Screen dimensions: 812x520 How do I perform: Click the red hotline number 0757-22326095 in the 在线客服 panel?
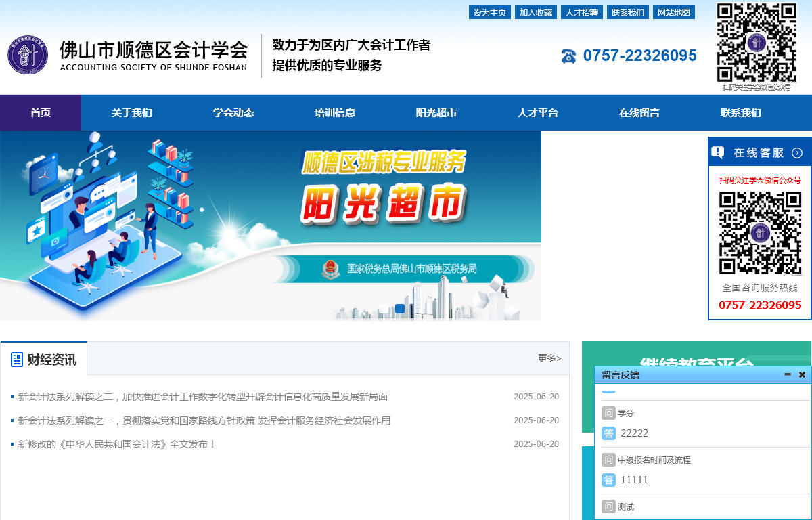pos(760,305)
